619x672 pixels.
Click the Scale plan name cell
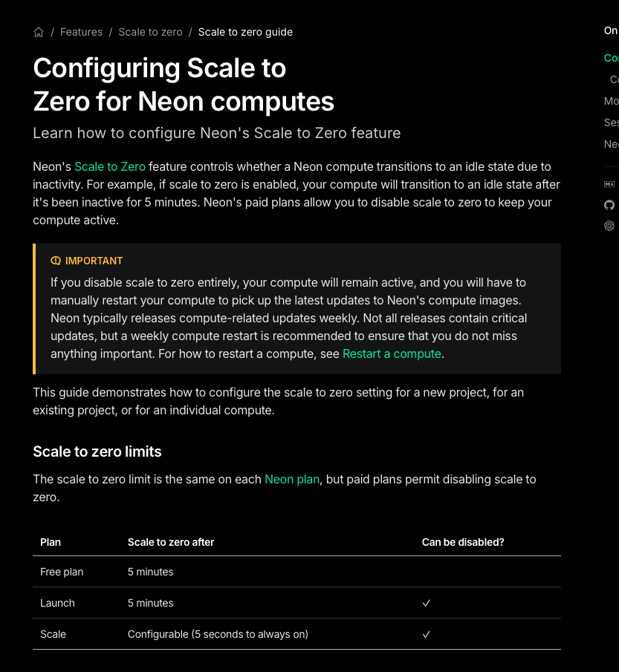pyautogui.click(x=54, y=634)
